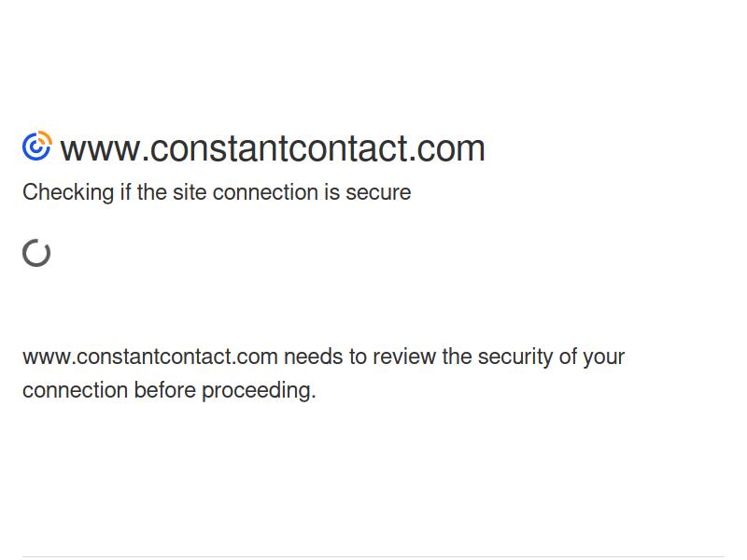The width and height of the screenshot is (747, 560).
Task: Click the Constant Contact logo icon
Action: pyautogui.click(x=37, y=146)
